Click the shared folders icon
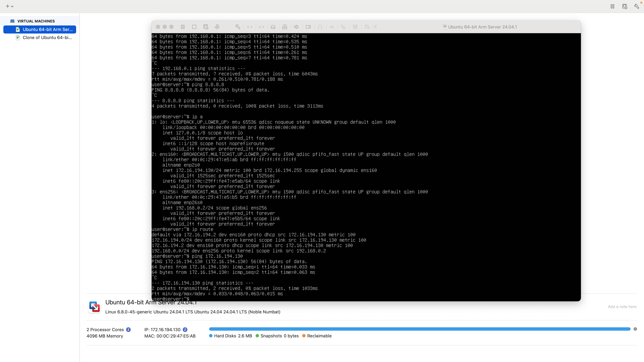Screen dimensions: 644x362 point(367,27)
